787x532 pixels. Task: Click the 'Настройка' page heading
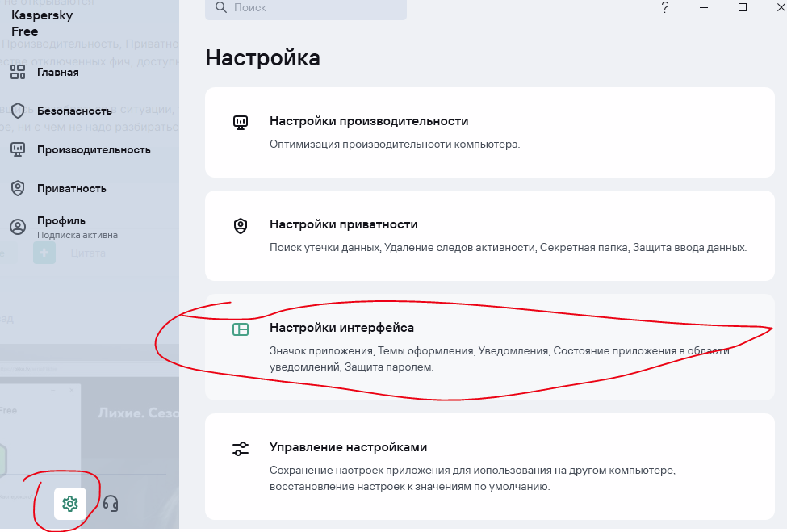[x=262, y=57]
